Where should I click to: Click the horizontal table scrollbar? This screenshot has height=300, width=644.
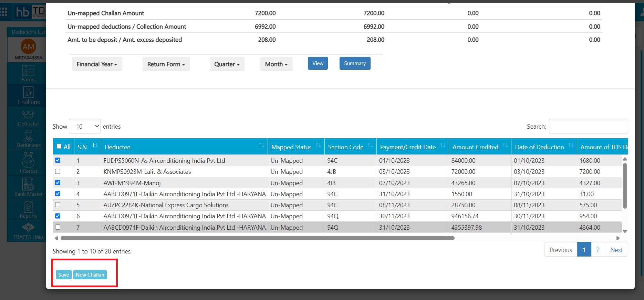pos(258,238)
